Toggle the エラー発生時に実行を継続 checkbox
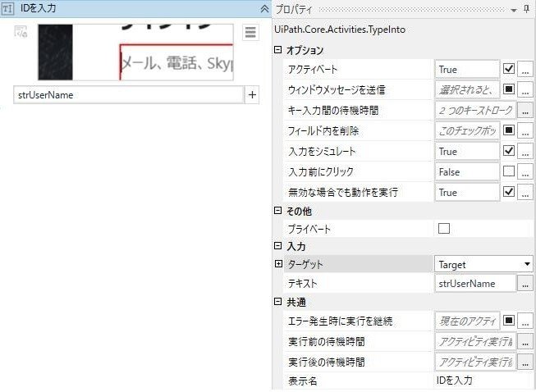Image resolution: width=536 pixels, height=392 pixels. 509,321
